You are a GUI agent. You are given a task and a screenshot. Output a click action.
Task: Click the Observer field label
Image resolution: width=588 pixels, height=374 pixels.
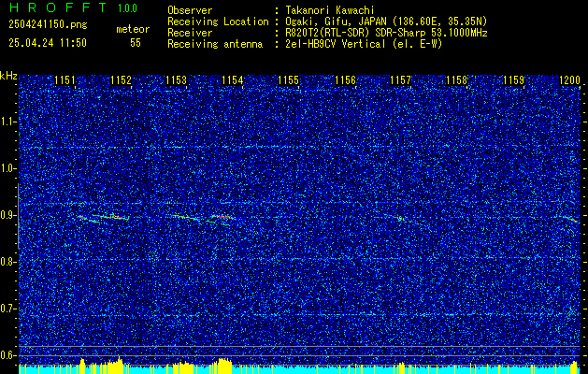(x=190, y=10)
